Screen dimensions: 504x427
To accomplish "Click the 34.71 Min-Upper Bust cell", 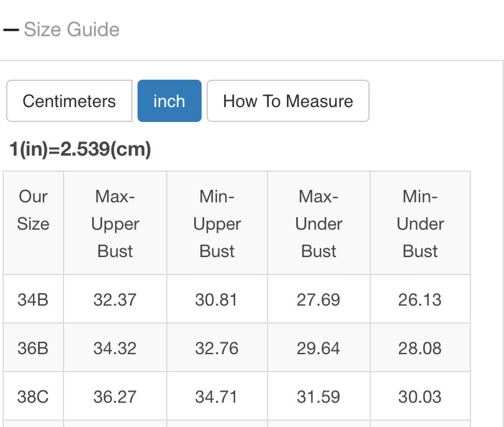I will (217, 396).
